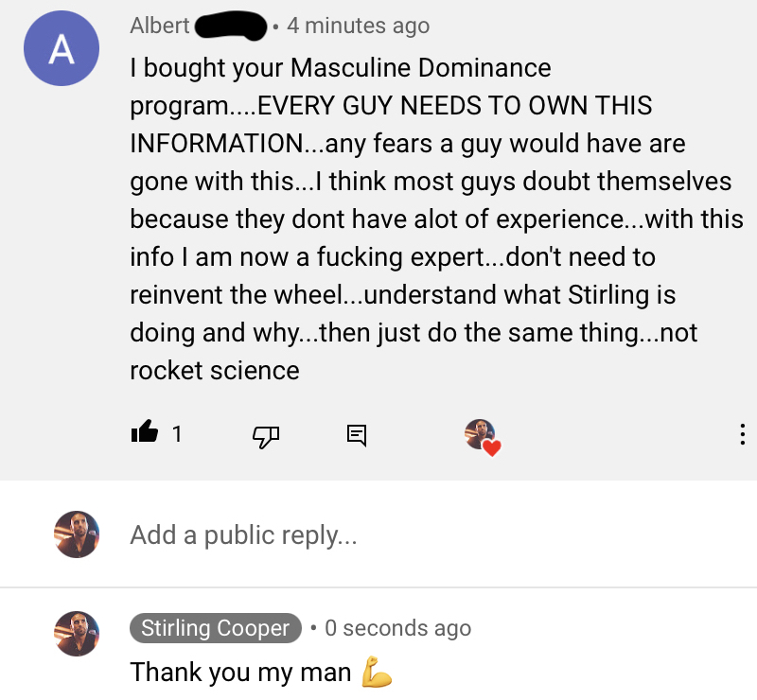Click the like count number '1'
Viewport: 757px width, 700px height.
[x=177, y=434]
